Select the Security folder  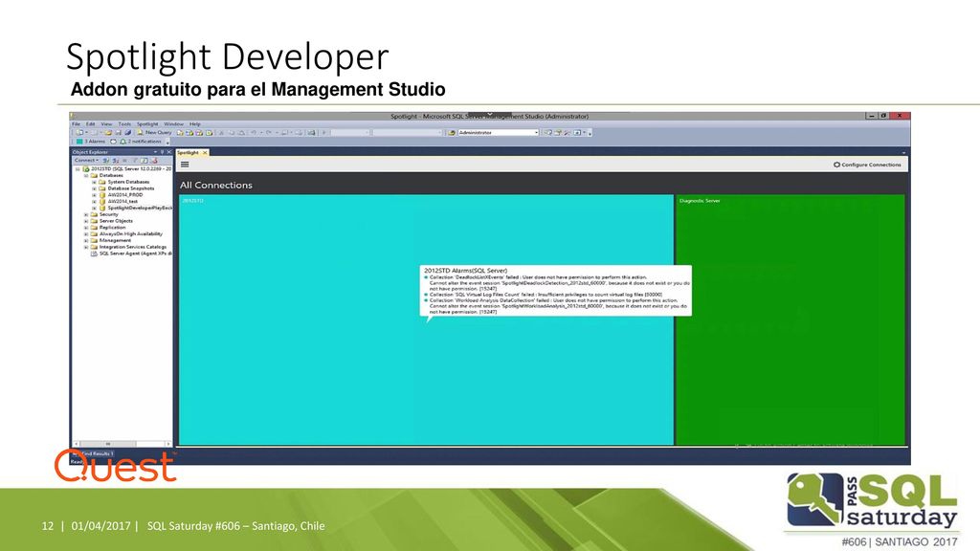point(104,214)
